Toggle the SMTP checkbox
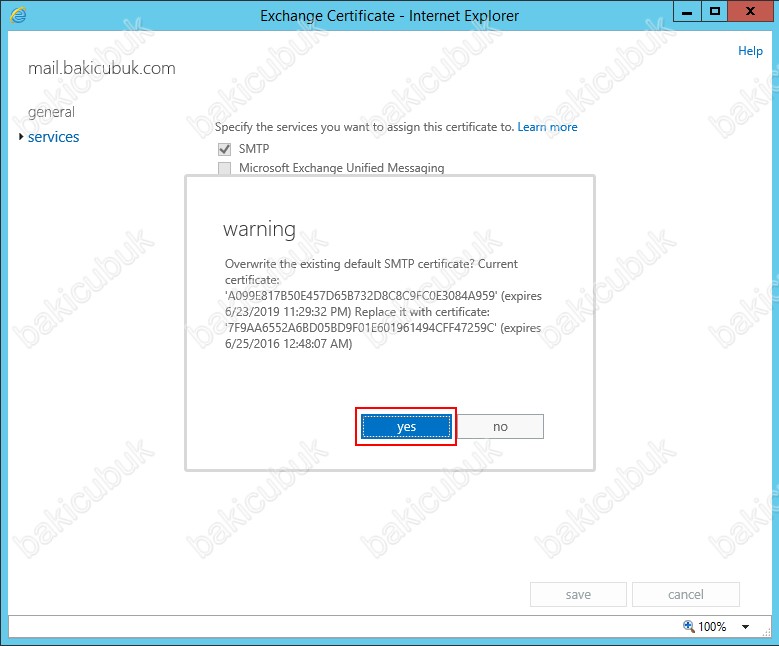The width and height of the screenshot is (779, 646). (x=225, y=149)
